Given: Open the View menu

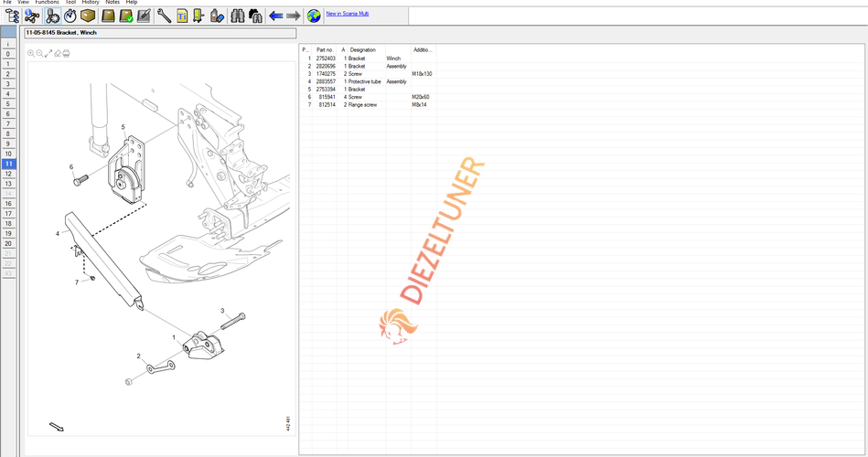Looking at the screenshot, I should 23,2.
